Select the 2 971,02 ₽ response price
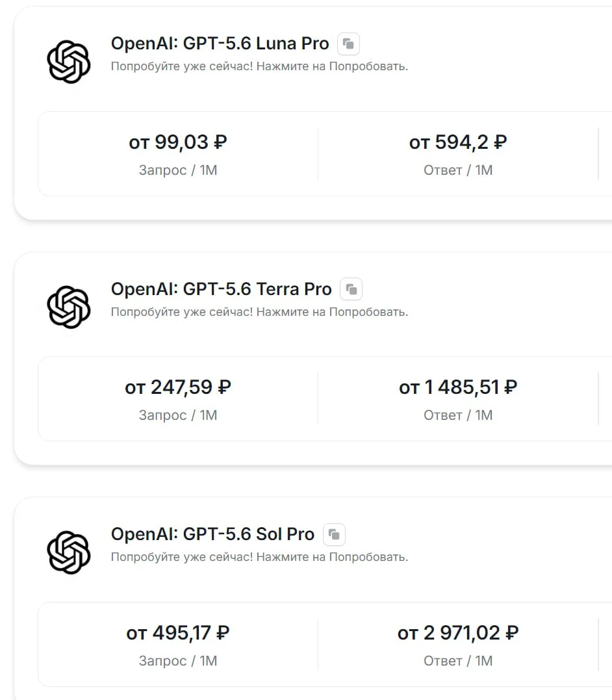The width and height of the screenshot is (612, 700). pos(458,633)
